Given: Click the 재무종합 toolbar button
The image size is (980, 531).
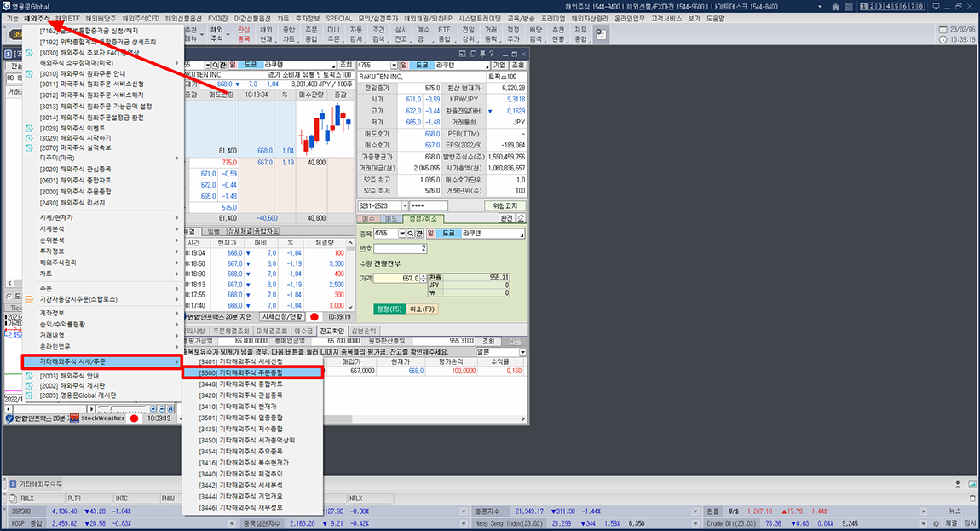Looking at the screenshot, I should (580, 34).
